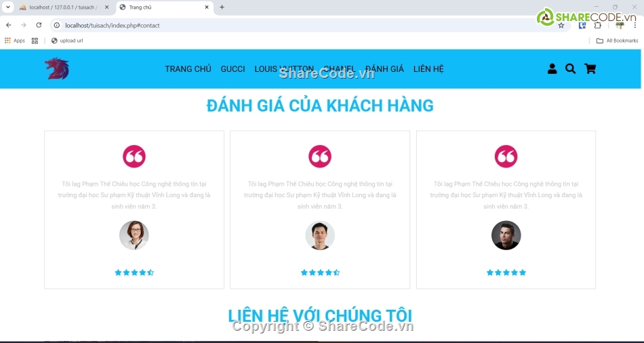The height and width of the screenshot is (343, 644).
Task: Click the ĐÁNH GIÁ CỦA KHÁCH HÀNG heading
Action: point(320,106)
